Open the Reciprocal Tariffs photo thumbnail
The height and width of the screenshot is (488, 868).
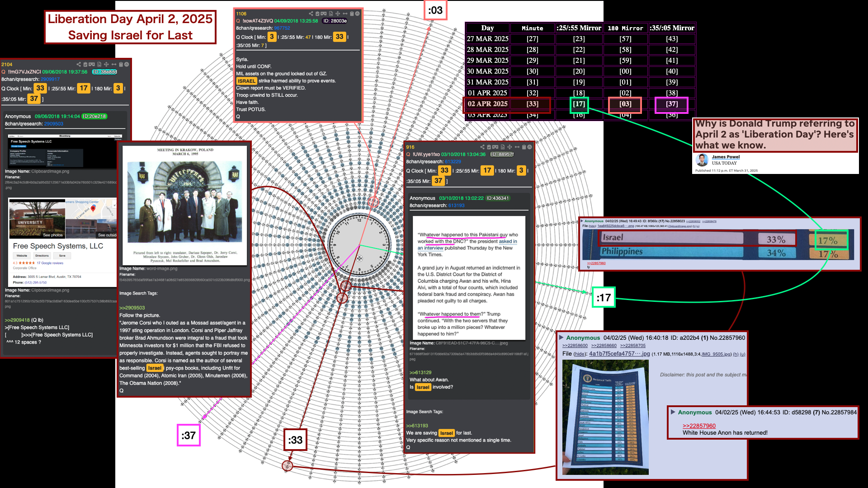[x=605, y=418]
